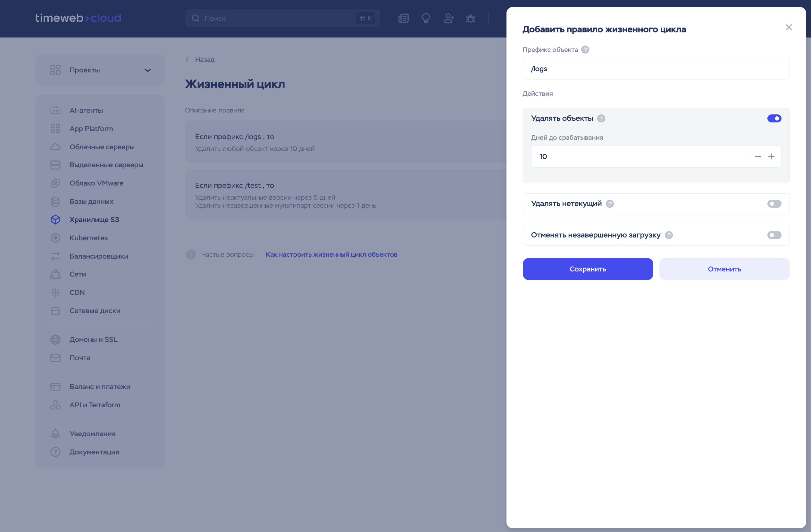Decrease days with the minus stepper

tap(758, 157)
